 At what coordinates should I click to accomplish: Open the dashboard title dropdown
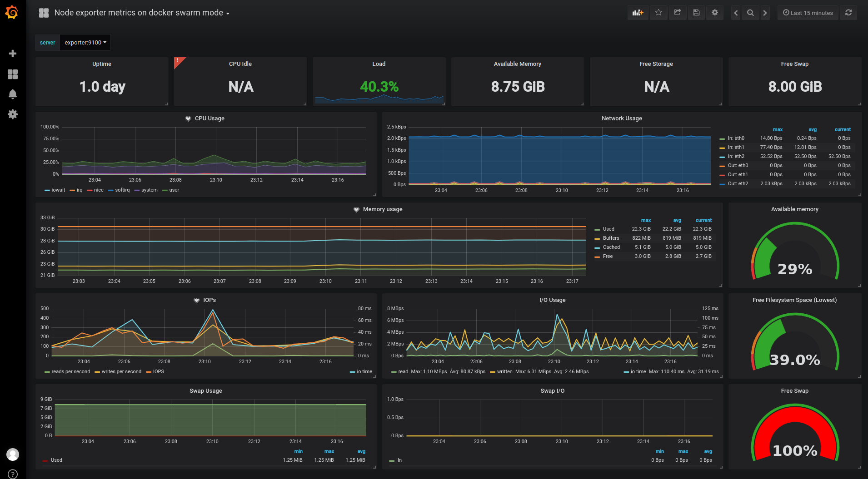click(x=141, y=13)
